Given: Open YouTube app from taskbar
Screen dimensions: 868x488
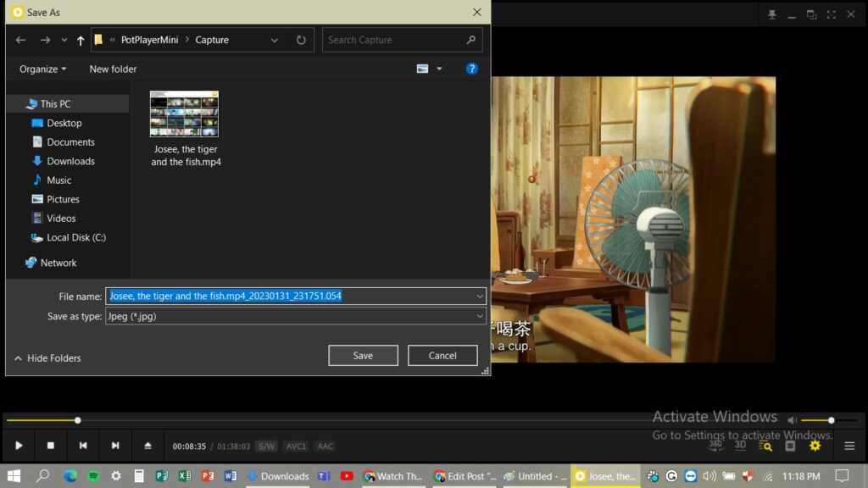Looking at the screenshot, I should 347,476.
